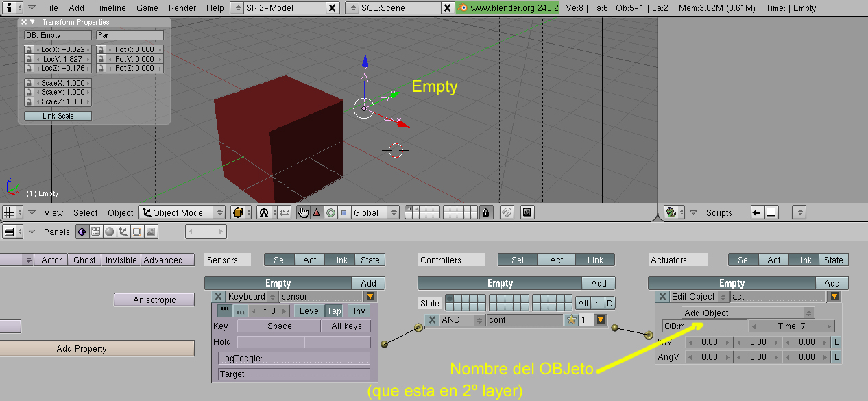Collapse the Keyboard sensor orange triangle
The width and height of the screenshot is (868, 401).
pos(370,297)
